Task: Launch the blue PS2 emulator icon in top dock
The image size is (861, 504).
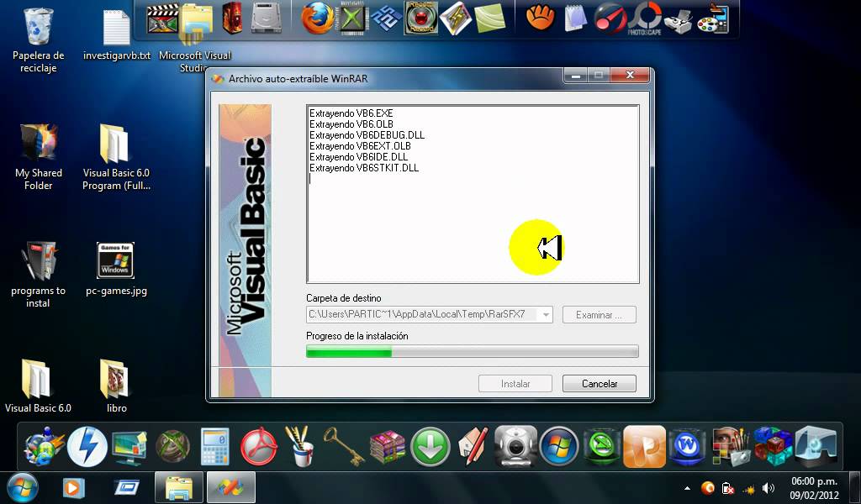Action: pyautogui.click(x=386, y=18)
